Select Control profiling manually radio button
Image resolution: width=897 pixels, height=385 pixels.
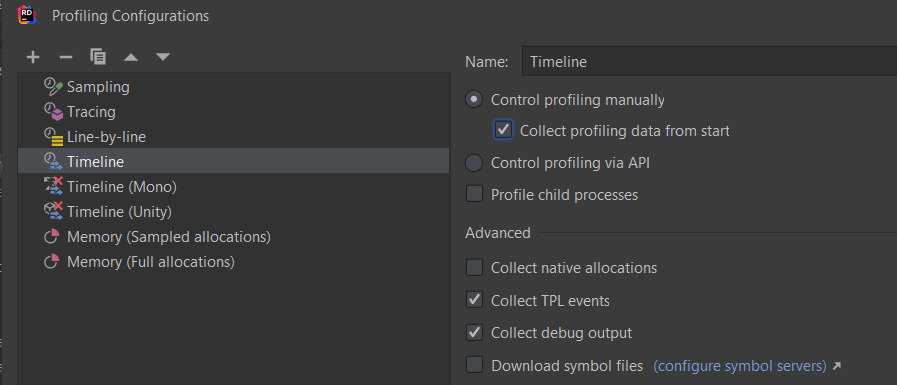pos(474,100)
